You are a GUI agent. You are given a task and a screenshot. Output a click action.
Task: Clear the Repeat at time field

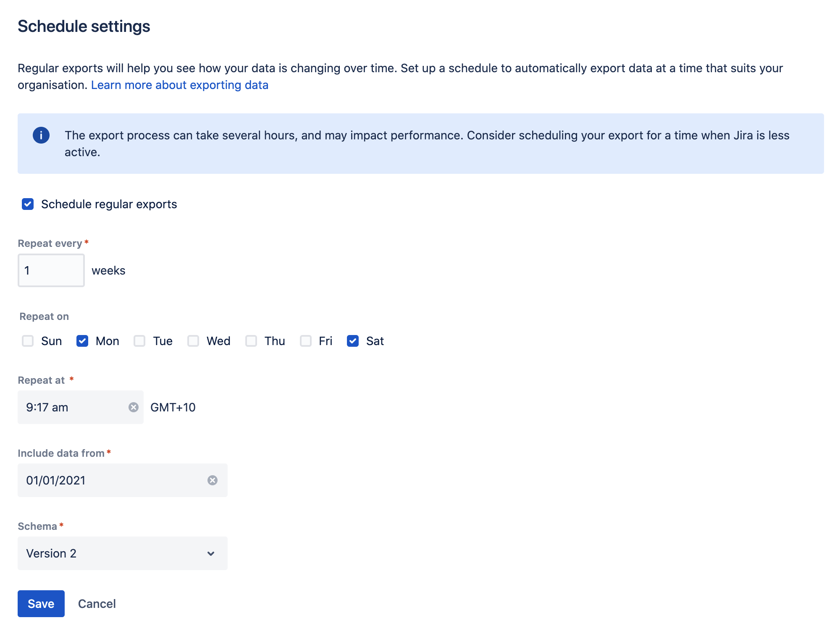(134, 407)
